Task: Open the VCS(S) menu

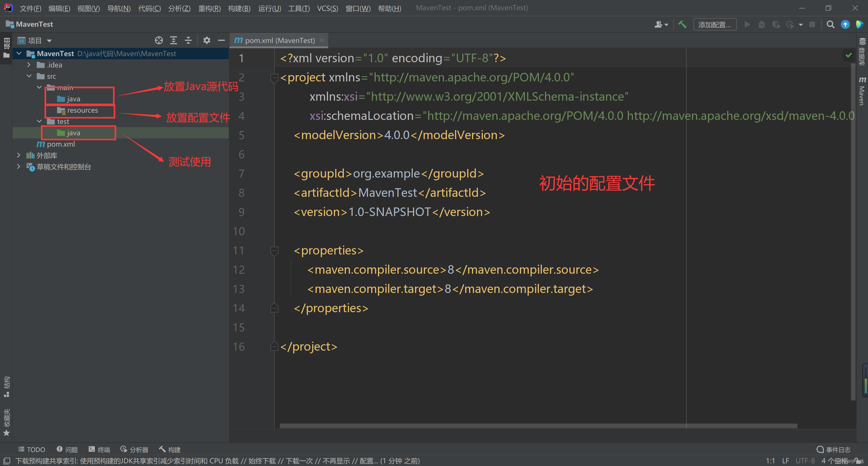Action: 327,8
